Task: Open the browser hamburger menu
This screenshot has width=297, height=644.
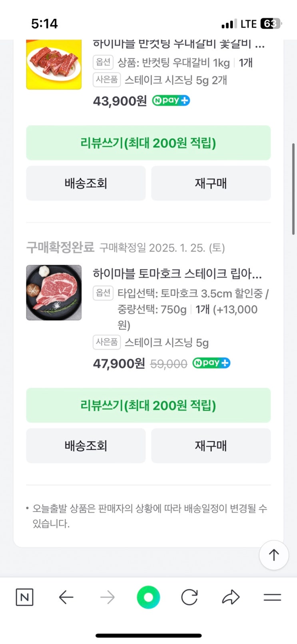Action: 272,598
